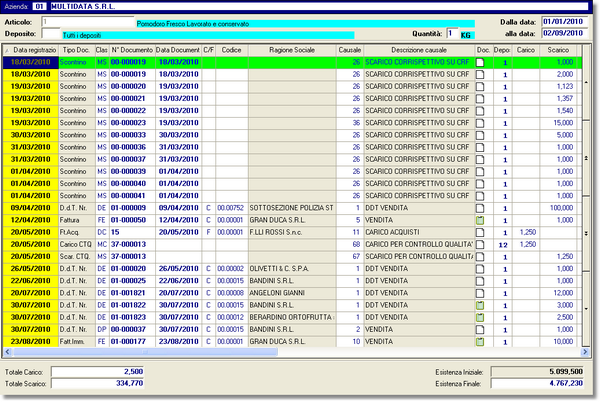Open document icon for GRAN DUCA Fattura row
600x402 pixels.
click(480, 220)
